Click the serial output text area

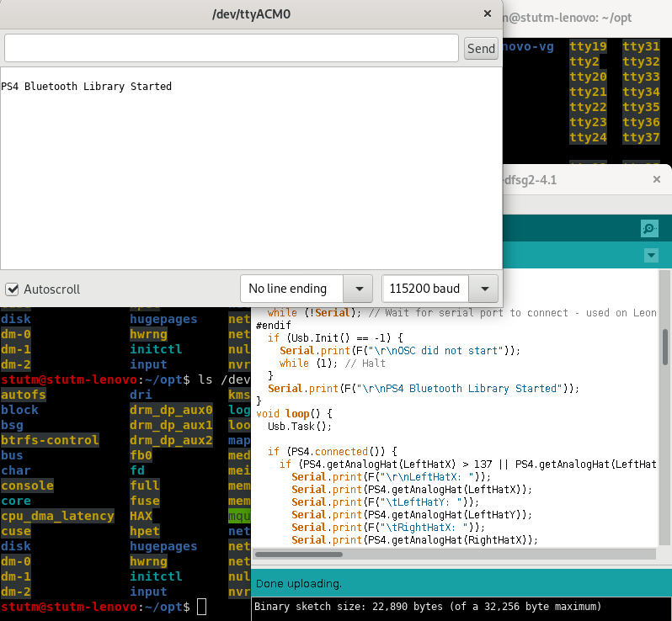tap(251, 168)
